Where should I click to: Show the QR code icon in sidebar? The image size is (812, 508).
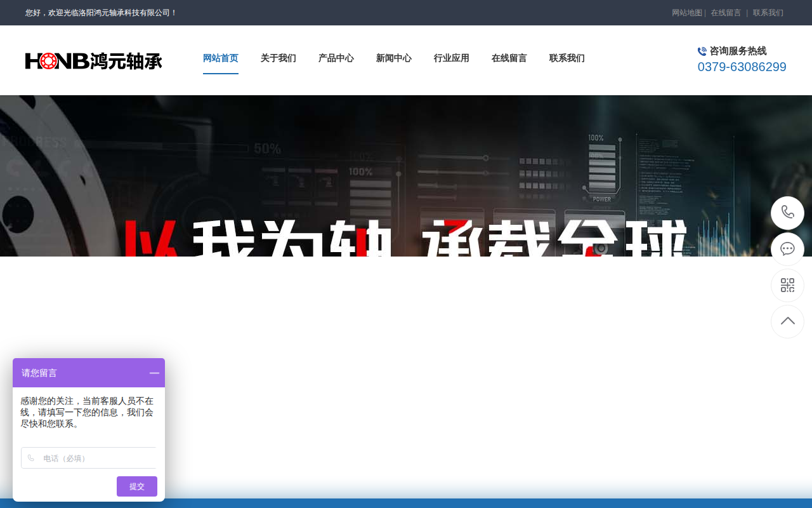click(787, 285)
